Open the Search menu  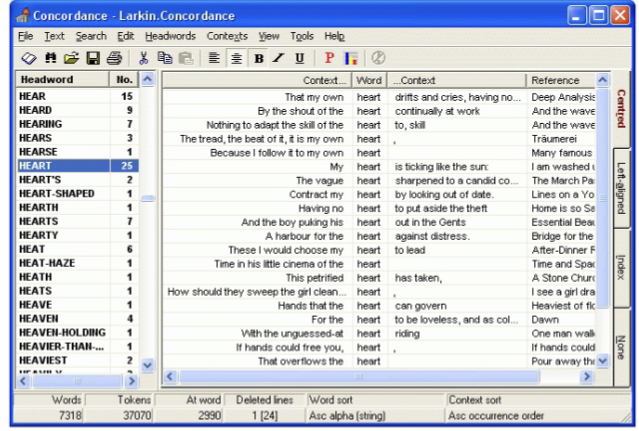point(91,36)
